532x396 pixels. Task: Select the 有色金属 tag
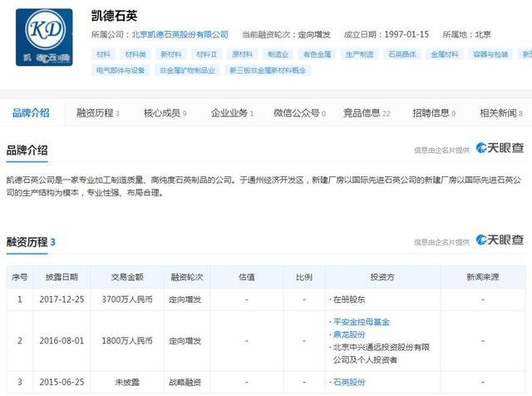click(318, 54)
